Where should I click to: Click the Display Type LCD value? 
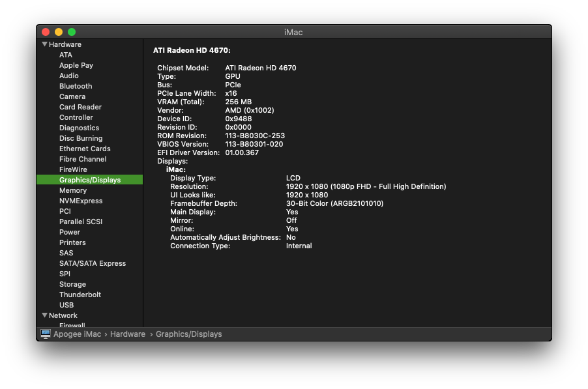point(293,178)
